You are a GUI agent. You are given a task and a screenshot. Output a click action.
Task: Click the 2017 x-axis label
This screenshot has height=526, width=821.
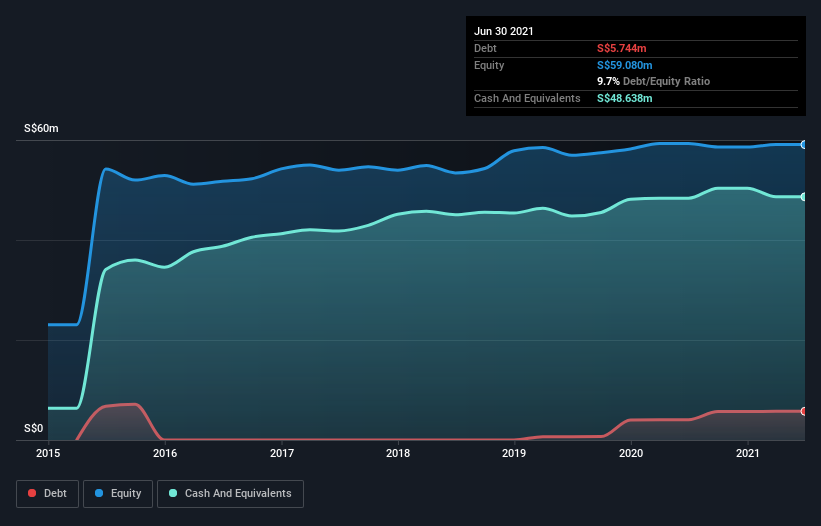pos(282,453)
